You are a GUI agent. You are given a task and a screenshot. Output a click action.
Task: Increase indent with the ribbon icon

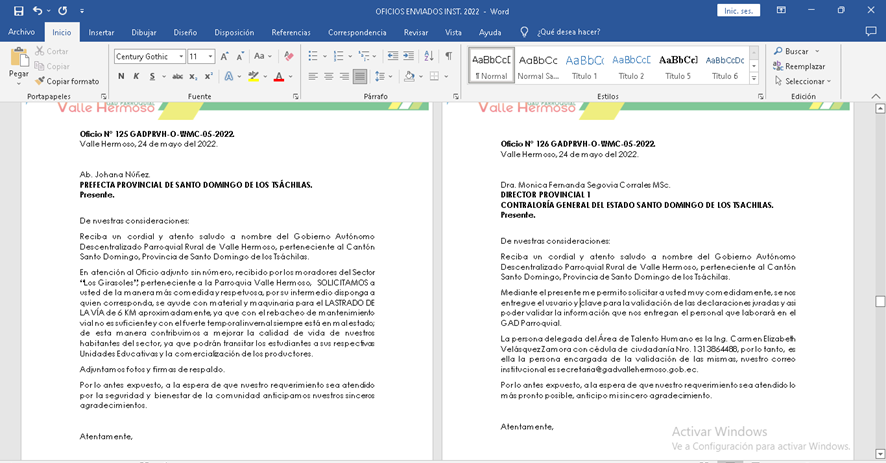405,56
